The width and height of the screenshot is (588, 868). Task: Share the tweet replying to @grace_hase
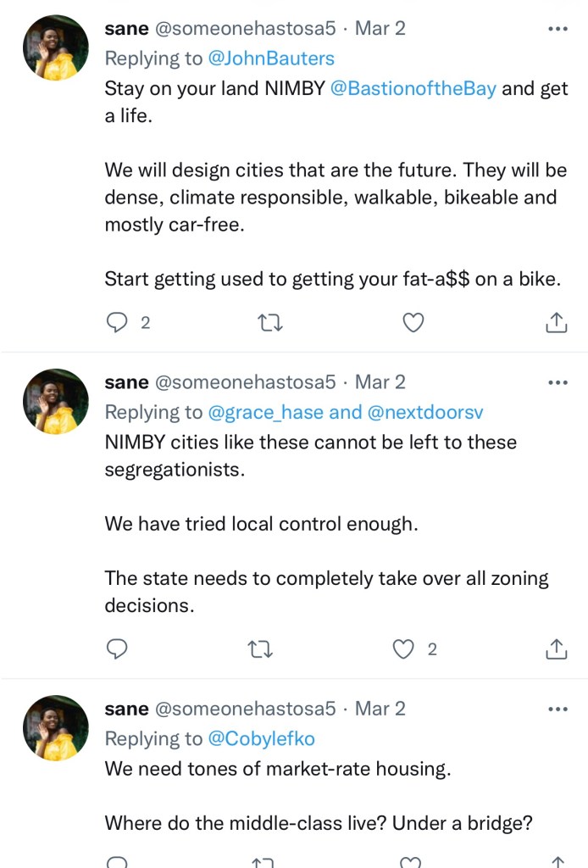coord(556,649)
